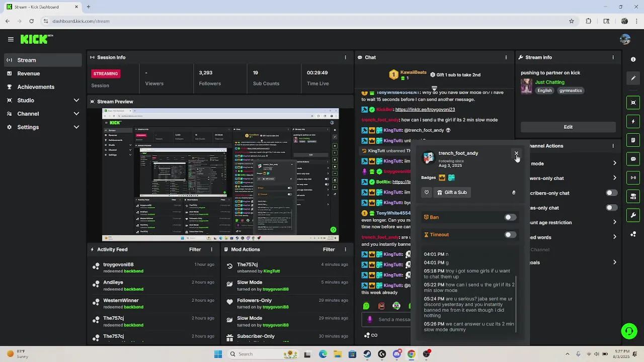
Task: Open Session Info three-dot options
Action: (x=345, y=57)
